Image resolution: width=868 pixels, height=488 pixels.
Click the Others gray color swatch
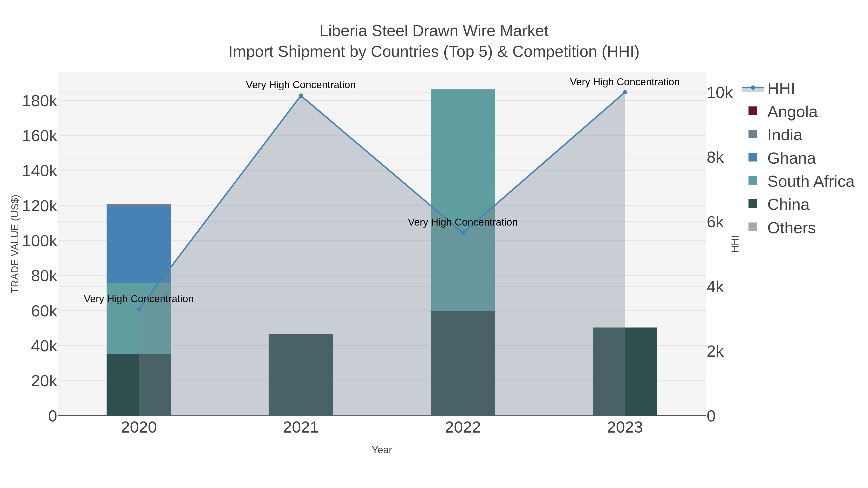(753, 227)
